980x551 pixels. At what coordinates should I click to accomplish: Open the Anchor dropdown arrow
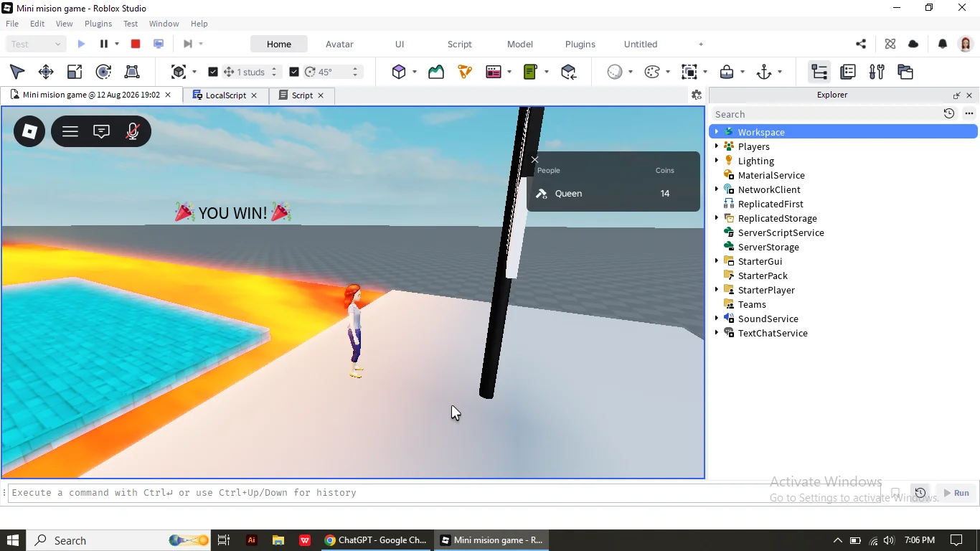[x=780, y=72]
